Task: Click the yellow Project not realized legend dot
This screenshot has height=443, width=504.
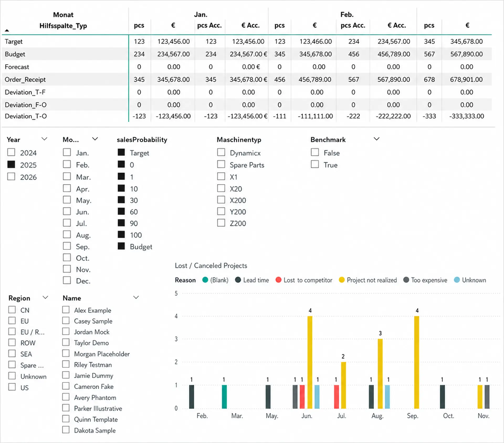Action: tap(342, 280)
